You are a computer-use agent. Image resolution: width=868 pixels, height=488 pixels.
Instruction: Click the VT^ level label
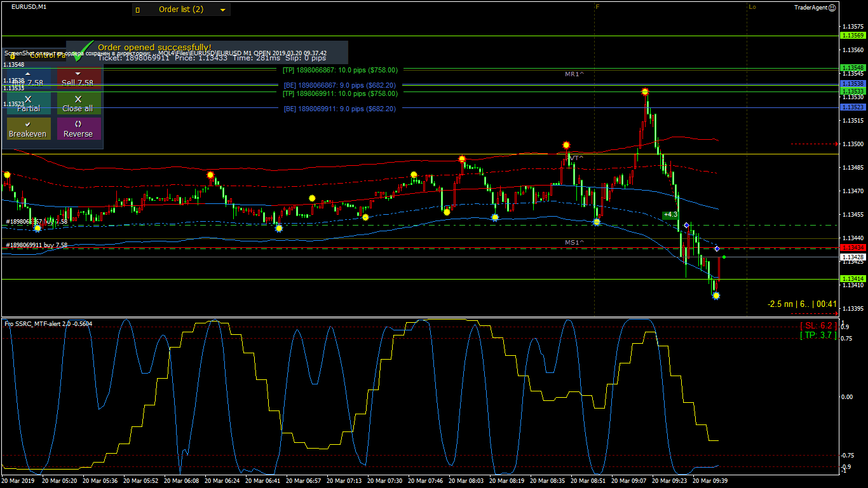point(576,157)
